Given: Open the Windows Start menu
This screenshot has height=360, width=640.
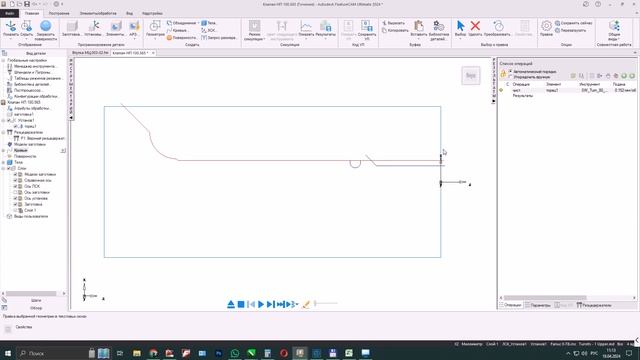Looking at the screenshot, I should 8,353.
